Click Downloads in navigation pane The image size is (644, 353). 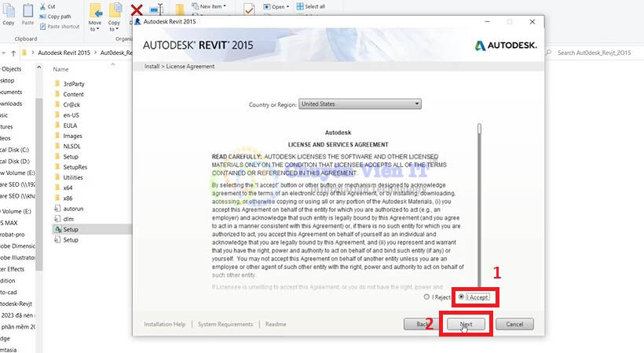click(x=11, y=104)
